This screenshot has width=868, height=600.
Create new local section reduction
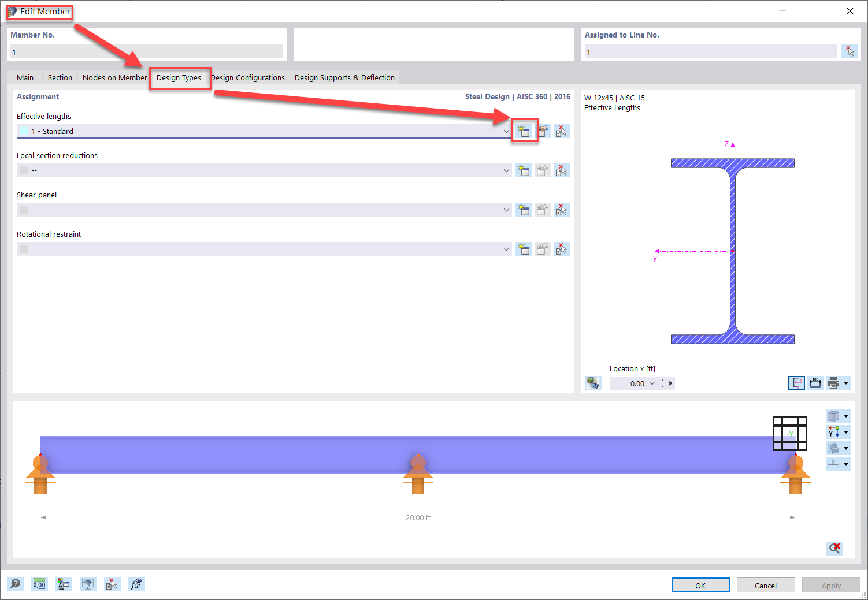[x=524, y=170]
